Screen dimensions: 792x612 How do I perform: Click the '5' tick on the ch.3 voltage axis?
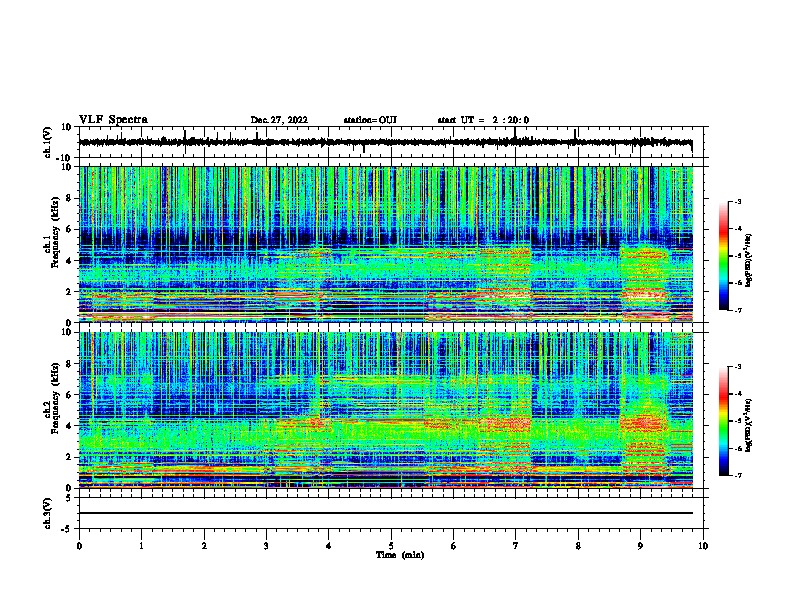coord(69,497)
